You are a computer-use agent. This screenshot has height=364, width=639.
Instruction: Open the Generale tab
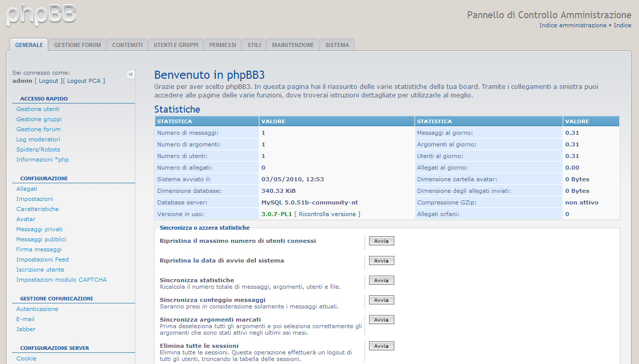click(29, 45)
